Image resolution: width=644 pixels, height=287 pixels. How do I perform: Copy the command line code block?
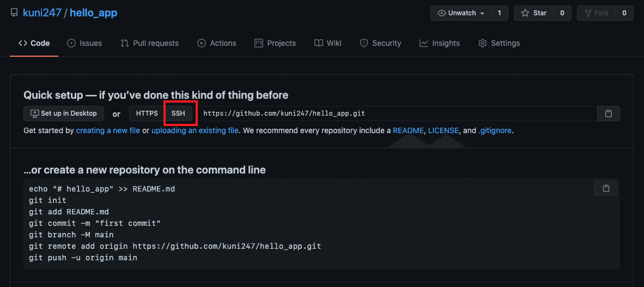click(x=606, y=188)
